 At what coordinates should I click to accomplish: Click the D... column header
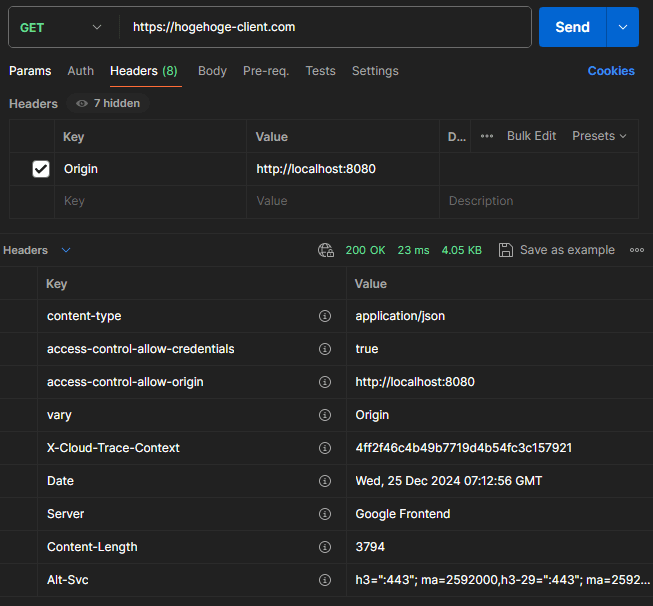pos(456,137)
